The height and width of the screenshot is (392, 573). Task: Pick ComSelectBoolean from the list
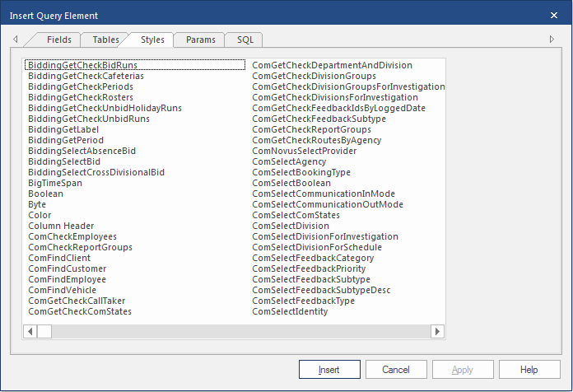291,183
